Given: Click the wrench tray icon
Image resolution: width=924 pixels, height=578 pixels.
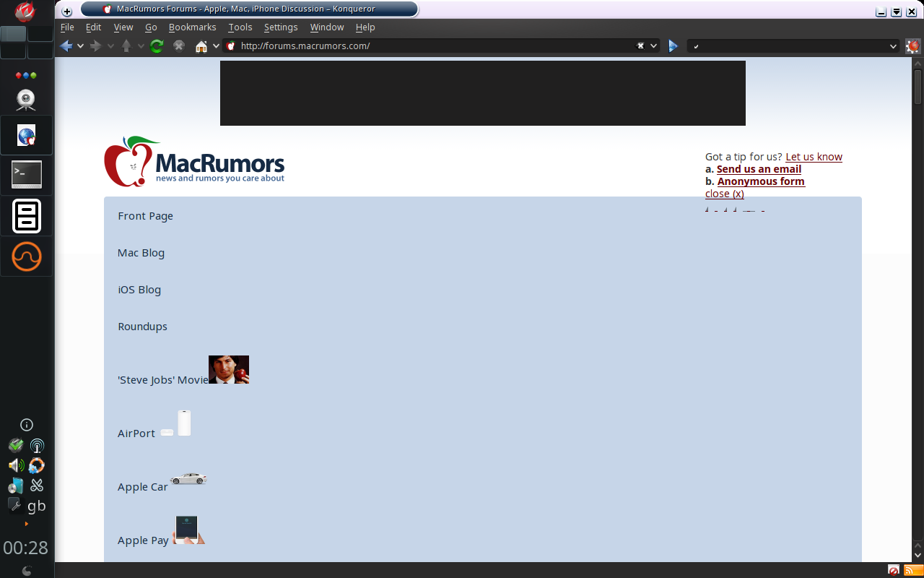Looking at the screenshot, I should 15,505.
